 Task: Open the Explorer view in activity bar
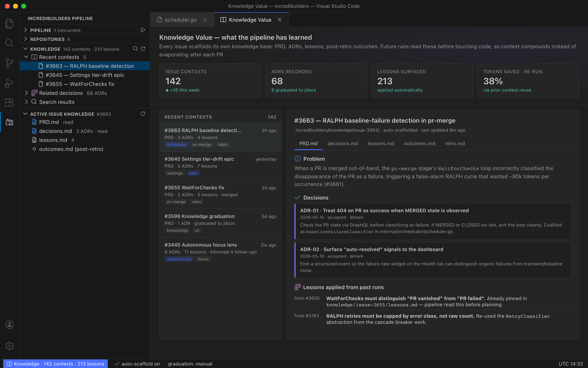pyautogui.click(x=9, y=24)
